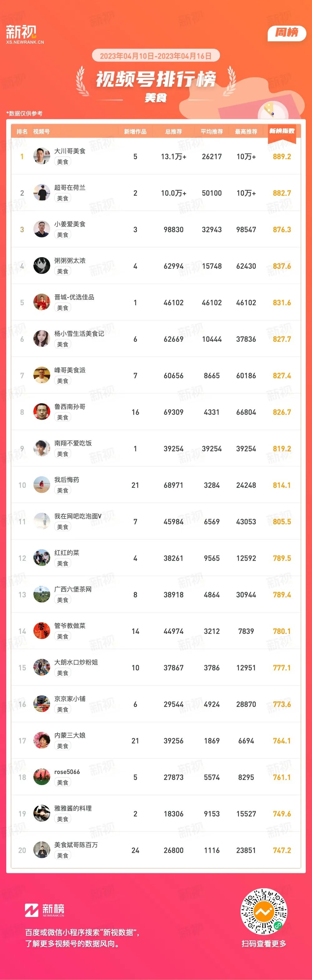Click the 周榜 weekly badge

[x=286, y=33]
